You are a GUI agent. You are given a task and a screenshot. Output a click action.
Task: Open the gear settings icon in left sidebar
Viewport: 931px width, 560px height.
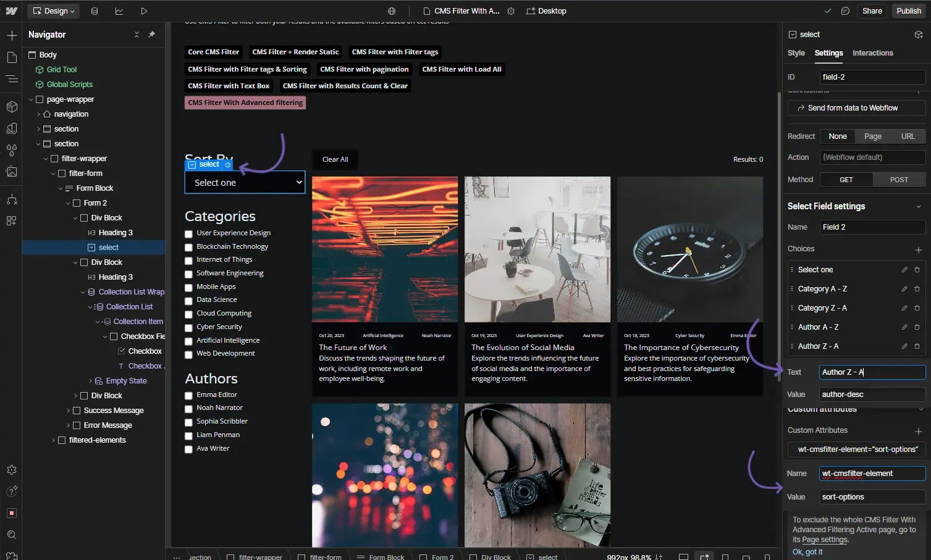click(x=12, y=470)
